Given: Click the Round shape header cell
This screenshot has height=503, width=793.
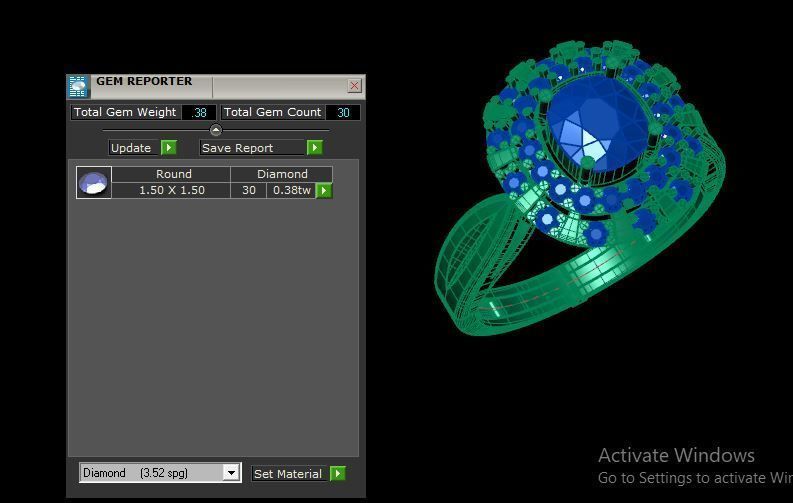Looking at the screenshot, I should coord(171,174).
